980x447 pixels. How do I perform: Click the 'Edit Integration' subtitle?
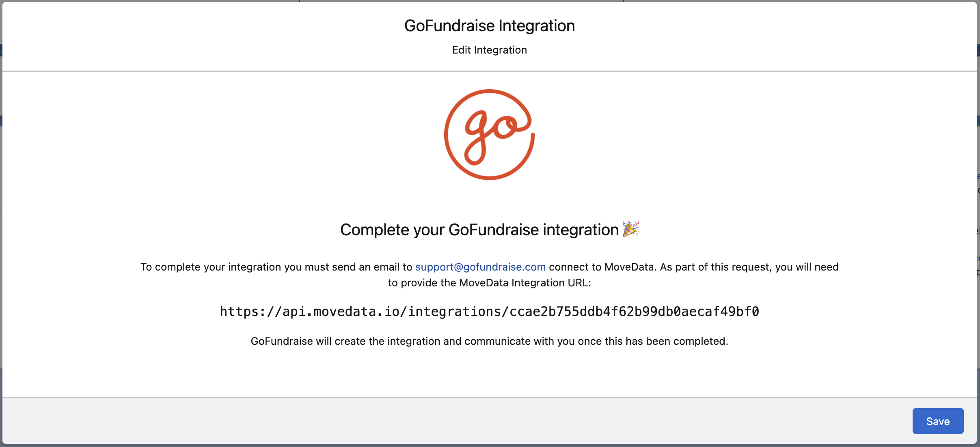click(x=489, y=50)
